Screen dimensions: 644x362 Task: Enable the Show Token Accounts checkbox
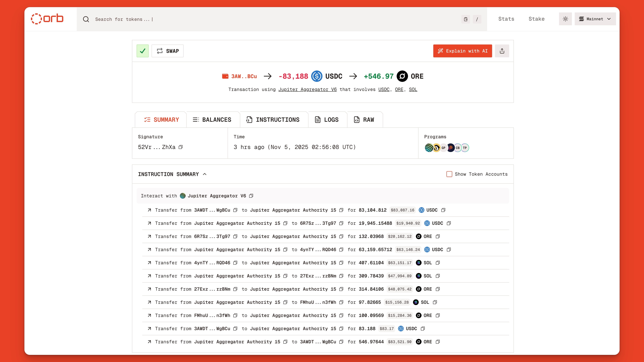449,174
